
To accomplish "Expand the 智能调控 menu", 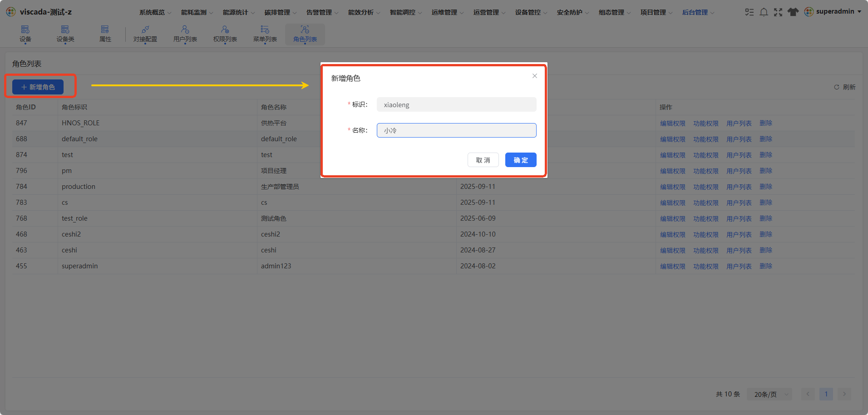I will tap(406, 12).
